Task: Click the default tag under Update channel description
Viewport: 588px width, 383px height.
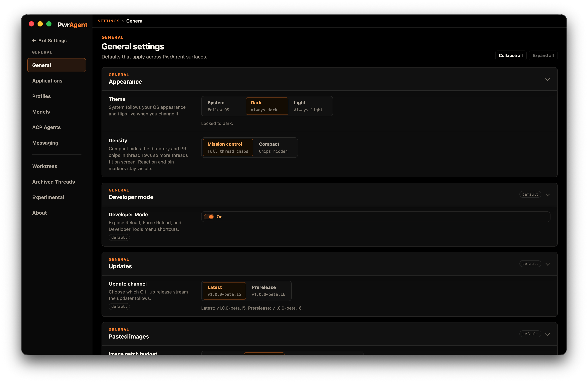Action: pos(119,307)
